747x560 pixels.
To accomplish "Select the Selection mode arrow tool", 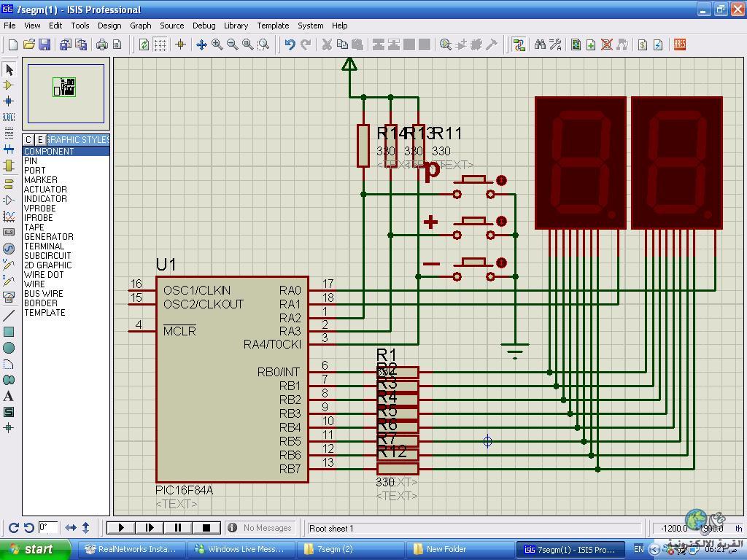I will click(x=9, y=69).
